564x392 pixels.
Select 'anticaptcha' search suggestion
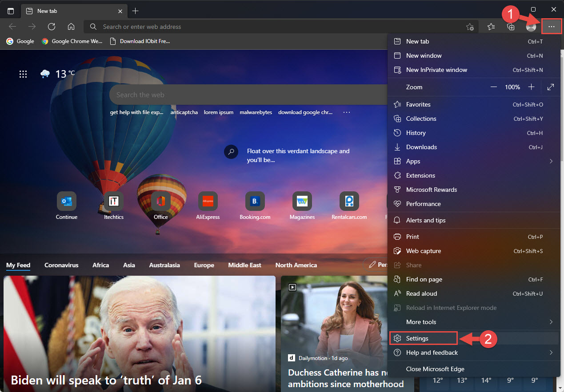click(184, 112)
